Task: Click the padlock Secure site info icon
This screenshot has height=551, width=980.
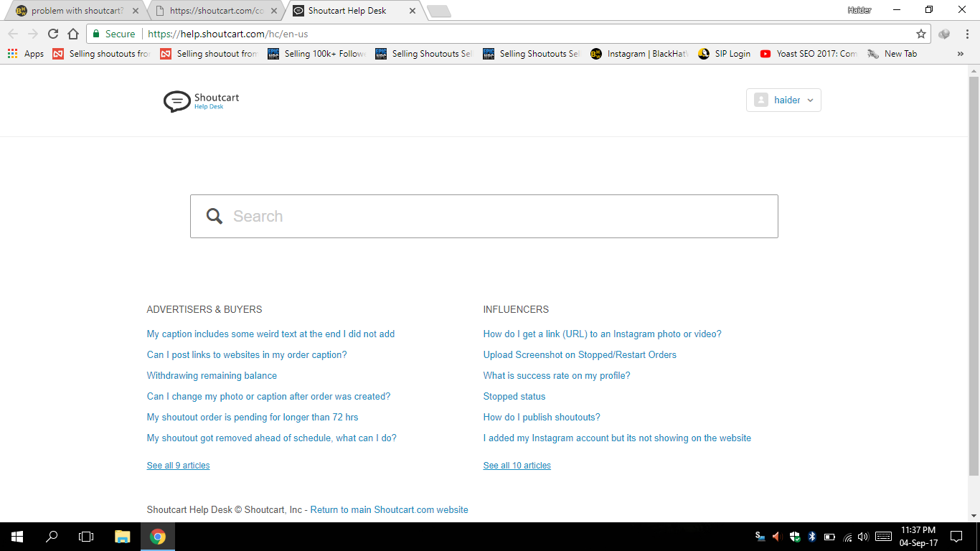Action: pyautogui.click(x=96, y=34)
